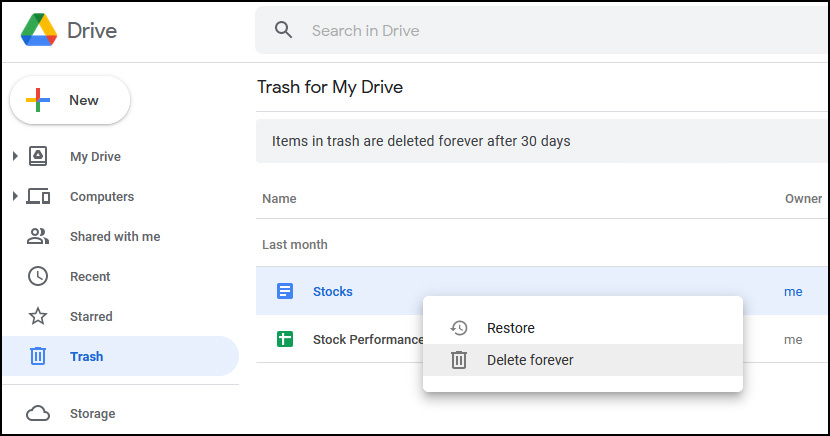Viewport: 830px width, 436px height.
Task: Click the search magnifier icon
Action: point(283,30)
